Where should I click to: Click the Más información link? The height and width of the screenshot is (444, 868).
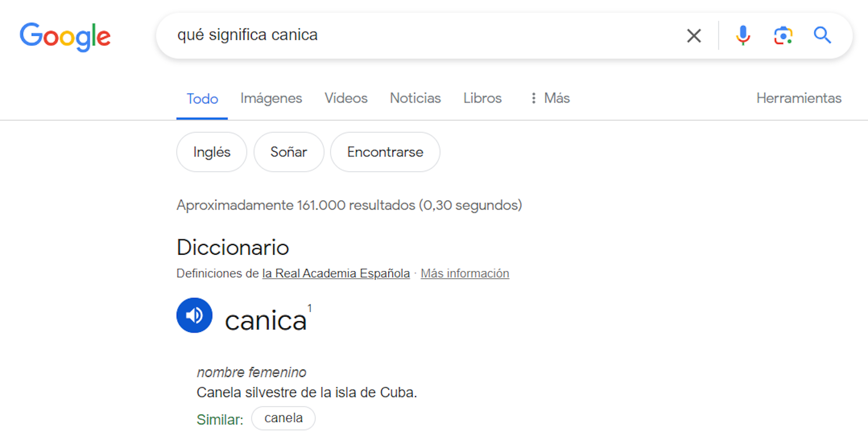pos(465,273)
